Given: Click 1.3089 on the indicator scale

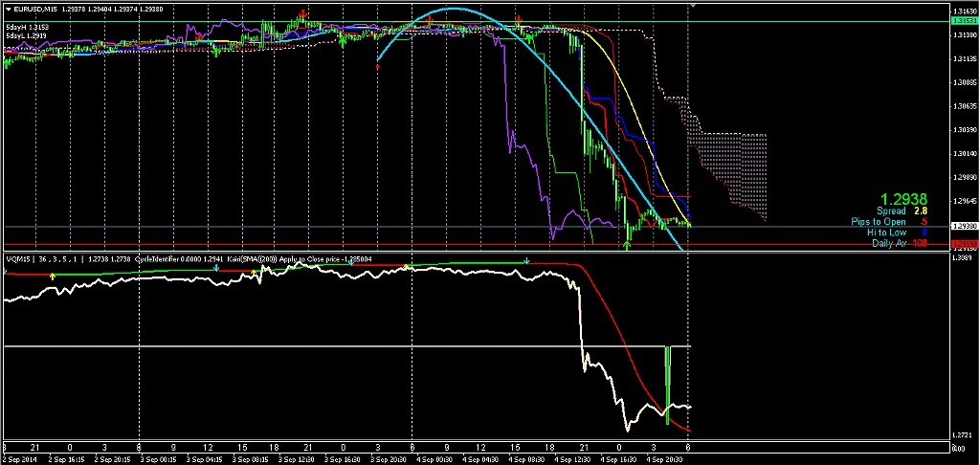Looking at the screenshot, I should (962, 256).
